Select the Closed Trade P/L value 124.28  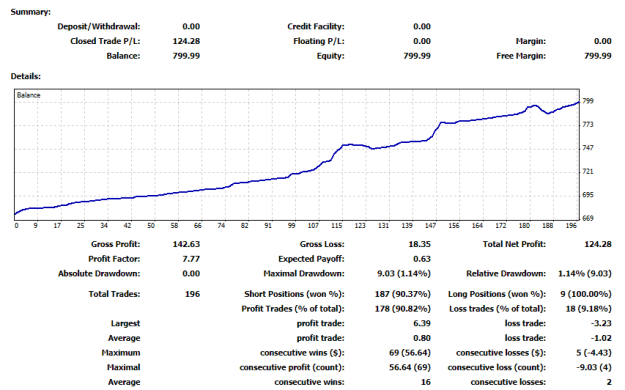pos(186,41)
